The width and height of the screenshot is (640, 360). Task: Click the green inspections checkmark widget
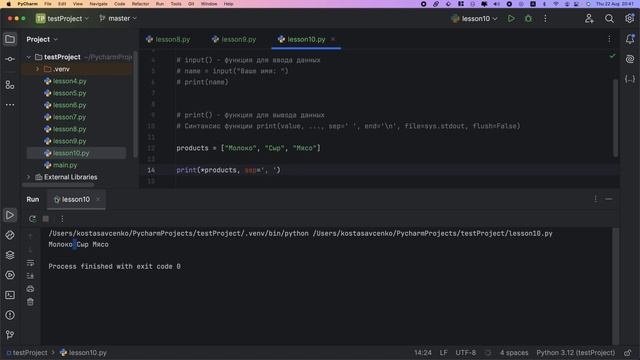tap(612, 56)
